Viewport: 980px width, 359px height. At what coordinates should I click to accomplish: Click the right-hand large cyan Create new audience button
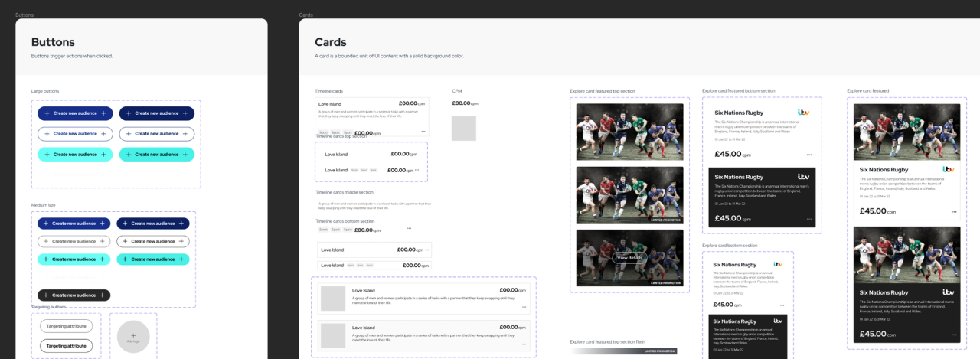pyautogui.click(x=156, y=155)
